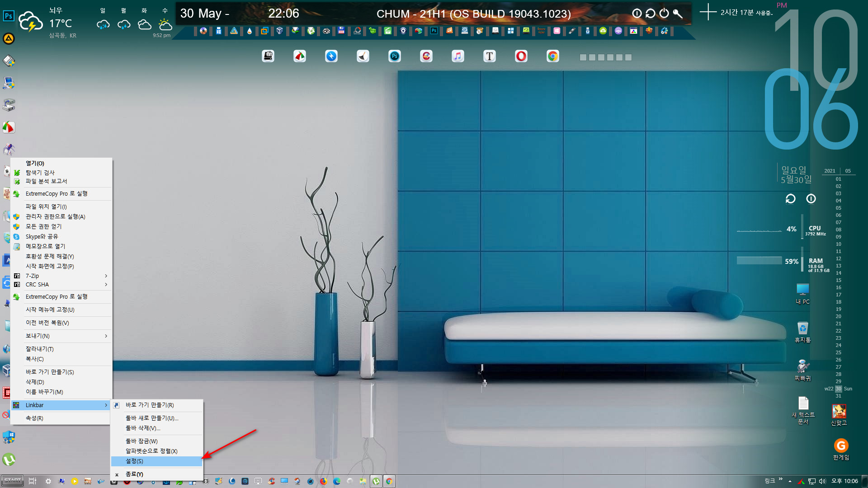The height and width of the screenshot is (488, 868).
Task: Open 새 텍스트 문서 file icon
Action: [x=803, y=410]
